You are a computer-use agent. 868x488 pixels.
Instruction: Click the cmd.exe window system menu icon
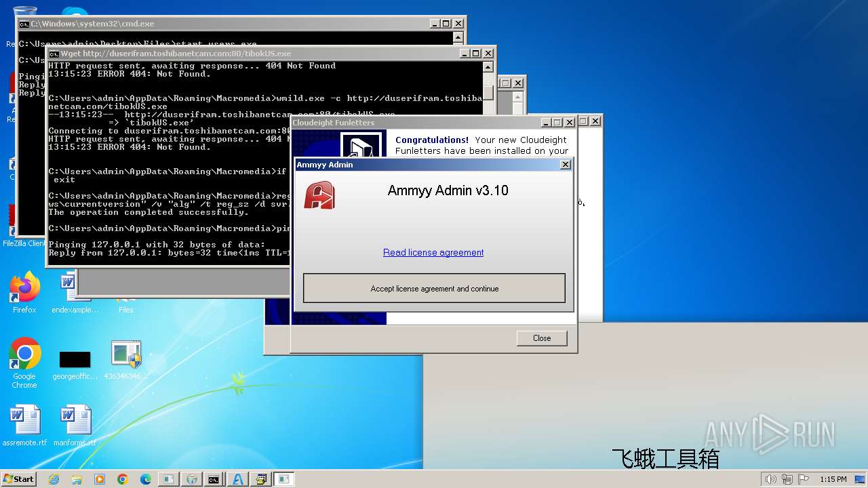coord(24,24)
